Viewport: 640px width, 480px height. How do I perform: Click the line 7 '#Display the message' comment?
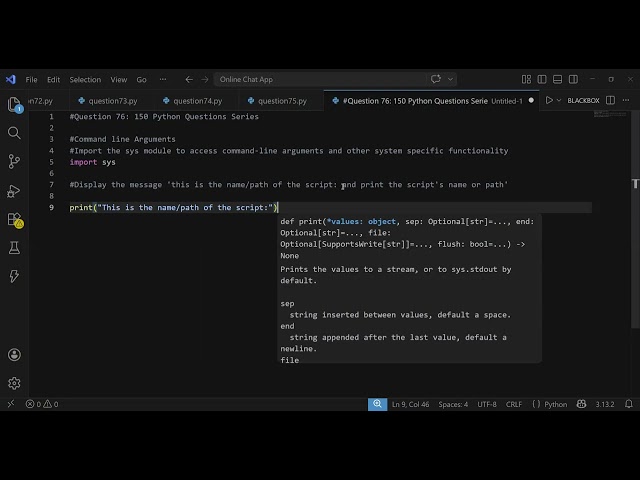289,185
